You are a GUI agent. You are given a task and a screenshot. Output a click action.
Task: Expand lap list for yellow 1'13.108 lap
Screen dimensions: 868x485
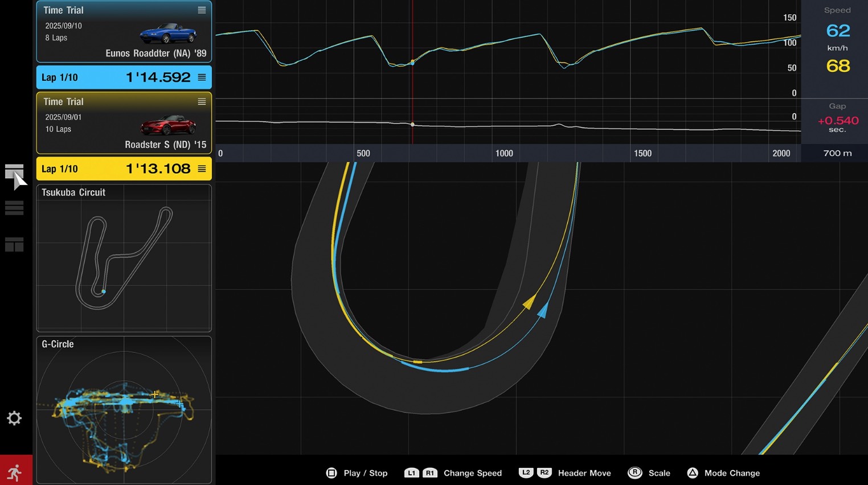click(x=202, y=169)
